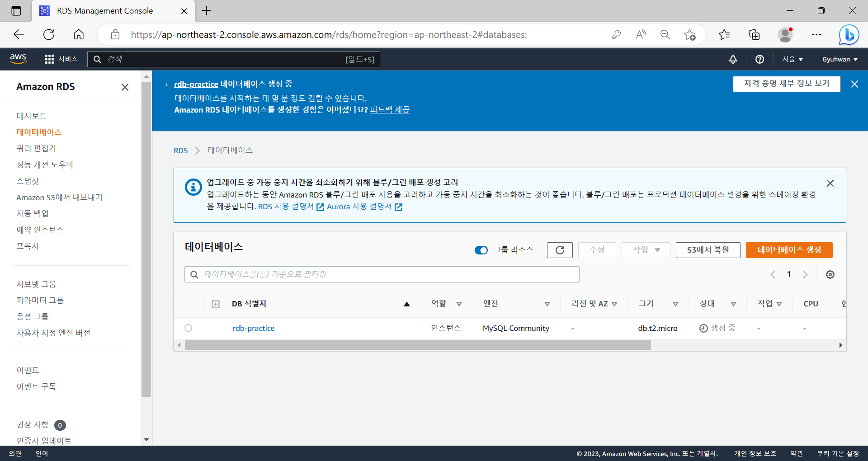This screenshot has width=868, height=461.
Task: Open 대시보드 in sidebar
Action: 32,116
